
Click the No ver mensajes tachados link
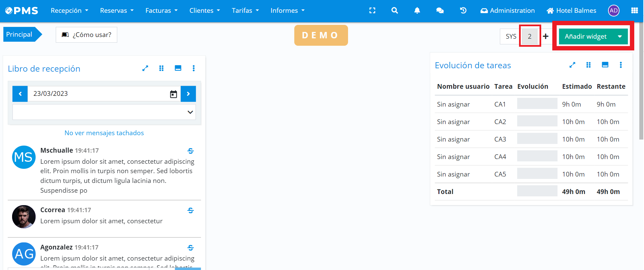pyautogui.click(x=104, y=133)
